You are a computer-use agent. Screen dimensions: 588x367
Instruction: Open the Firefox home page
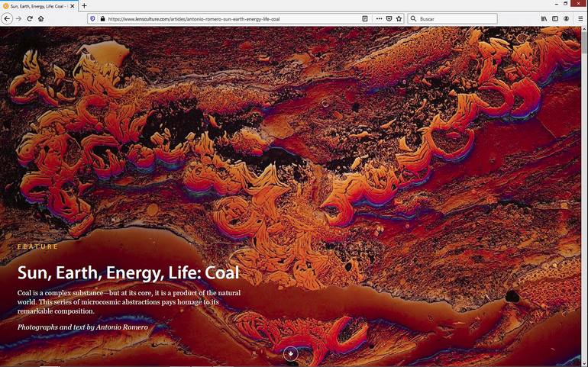pyautogui.click(x=41, y=18)
